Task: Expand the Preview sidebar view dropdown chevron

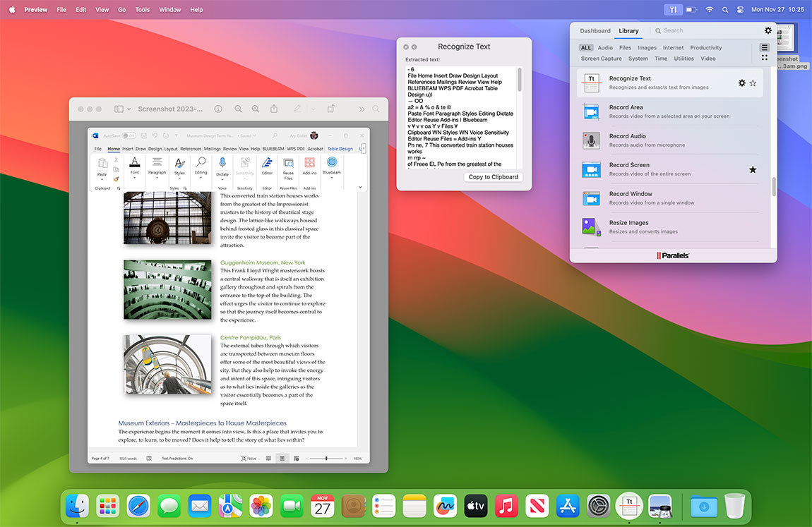Action: [128, 109]
